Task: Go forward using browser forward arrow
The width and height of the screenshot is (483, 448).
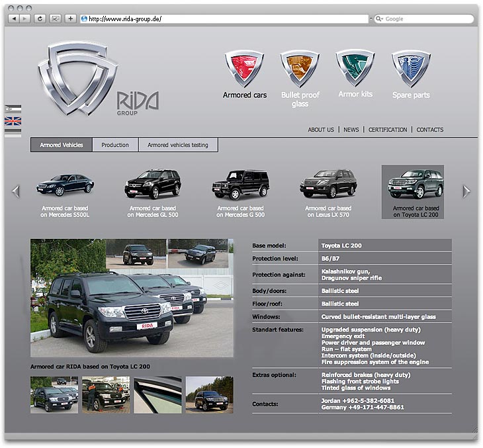Action: click(x=24, y=19)
